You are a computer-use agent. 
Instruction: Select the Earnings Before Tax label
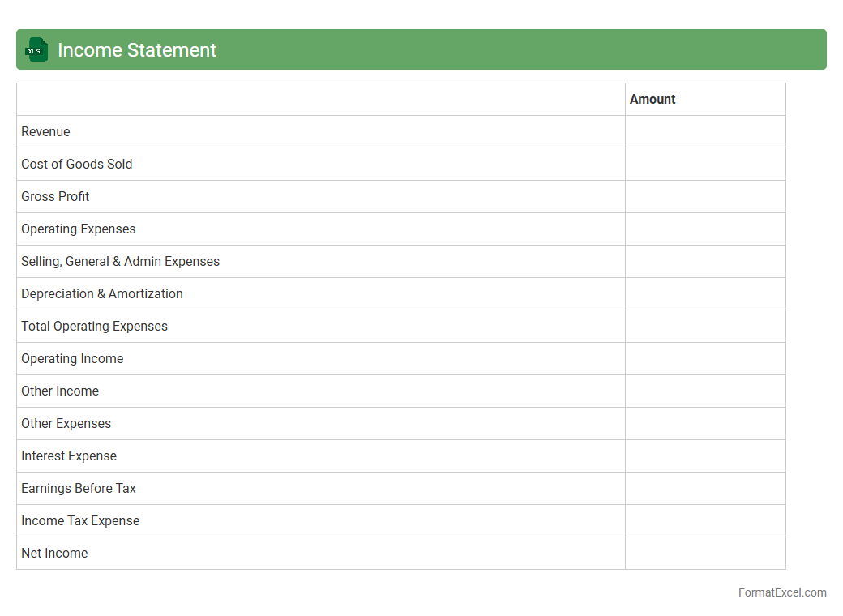79,489
